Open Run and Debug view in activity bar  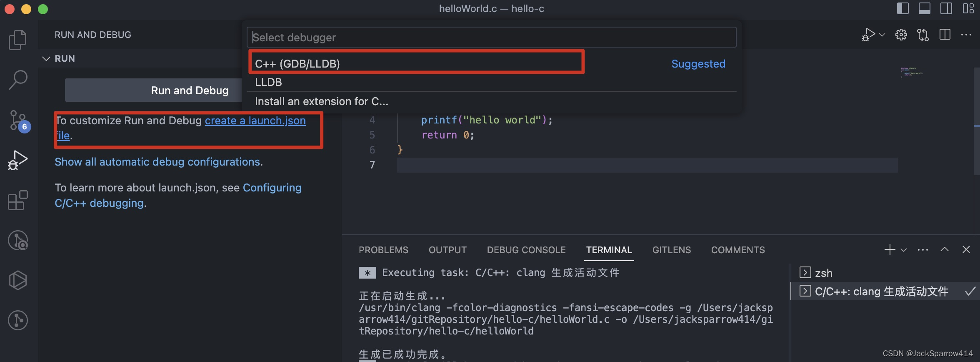tap(17, 161)
